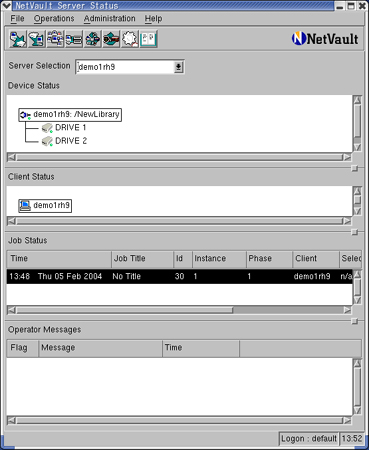Select DRIVE 1 in device tree

[x=64, y=128]
